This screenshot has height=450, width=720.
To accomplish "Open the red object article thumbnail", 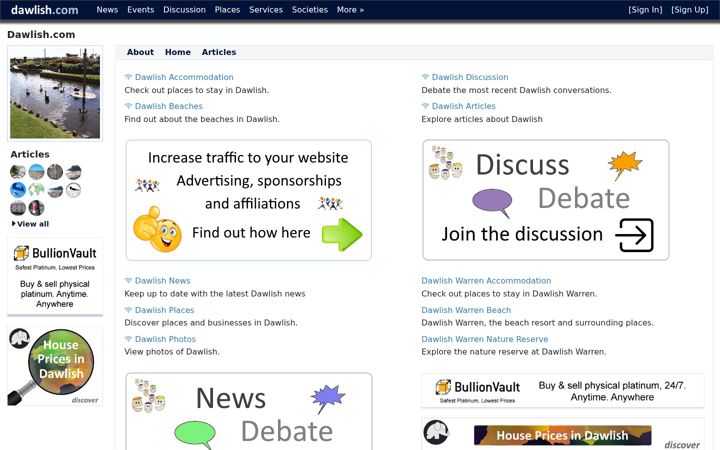I will coord(36,208).
